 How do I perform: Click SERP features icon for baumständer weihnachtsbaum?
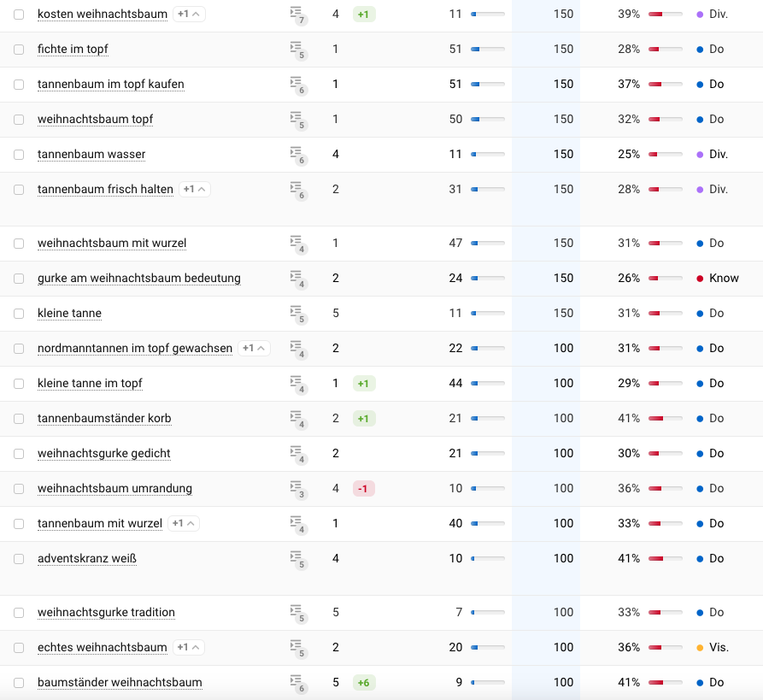(296, 683)
